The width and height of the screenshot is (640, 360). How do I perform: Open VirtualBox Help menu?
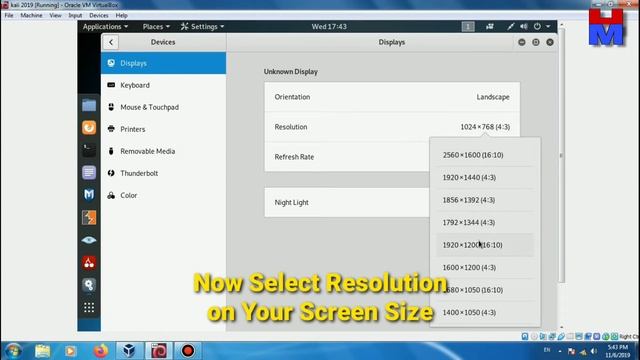[x=122, y=16]
